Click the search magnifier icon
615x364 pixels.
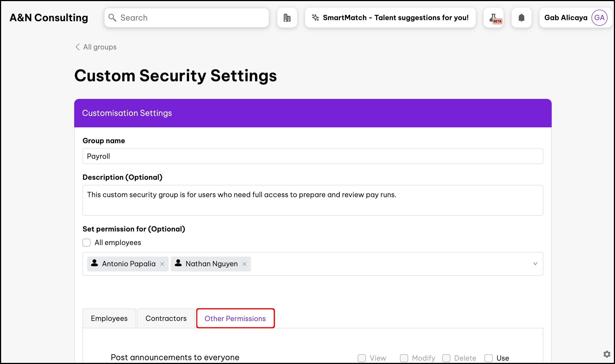pos(112,18)
